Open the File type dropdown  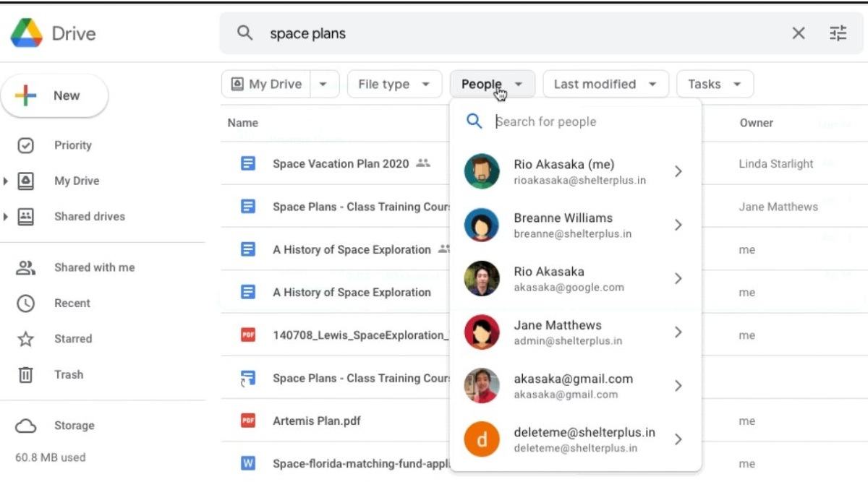[394, 84]
